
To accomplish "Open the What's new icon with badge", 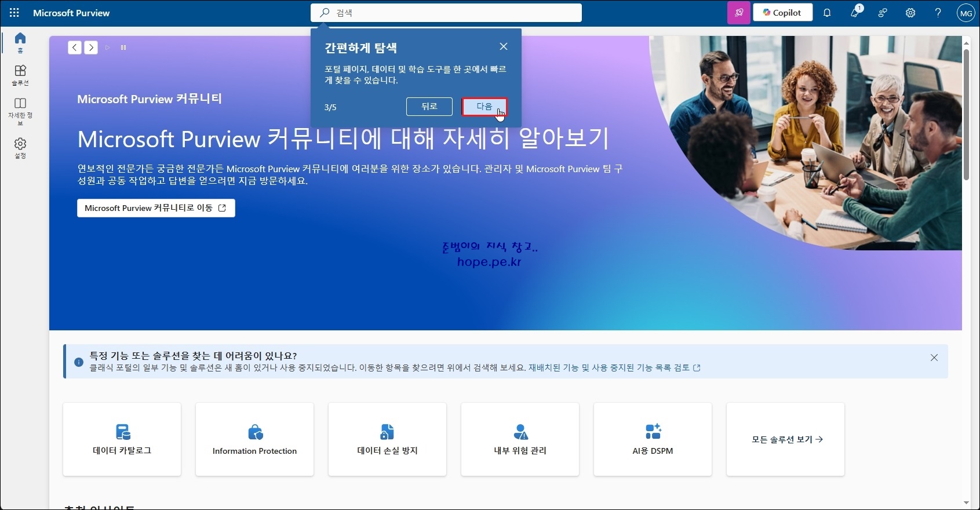I will (855, 12).
